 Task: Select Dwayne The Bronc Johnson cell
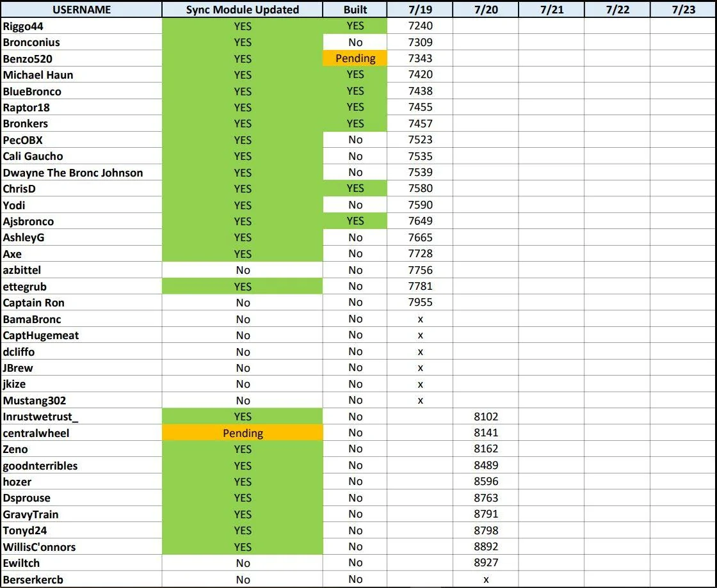tap(81, 172)
